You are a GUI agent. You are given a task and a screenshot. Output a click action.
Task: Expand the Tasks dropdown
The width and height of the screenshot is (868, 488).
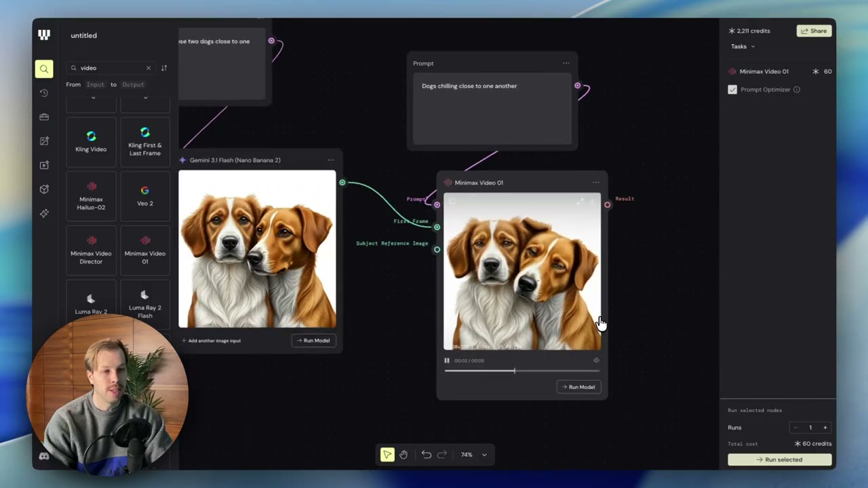(x=743, y=47)
